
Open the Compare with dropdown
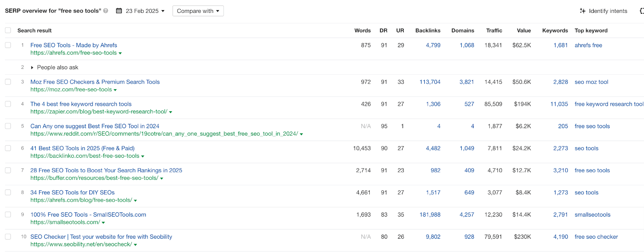pyautogui.click(x=198, y=11)
